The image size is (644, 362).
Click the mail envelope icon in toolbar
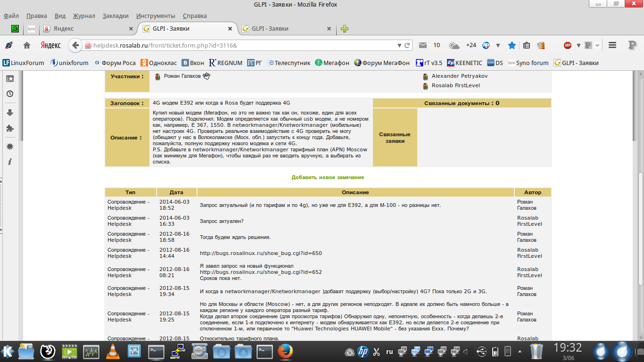click(x=423, y=45)
